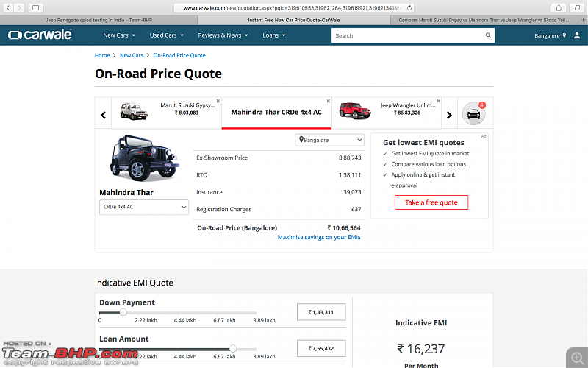This screenshot has width=588, height=368.
Task: Click the Indicative EMI Quote heading
Action: [134, 283]
